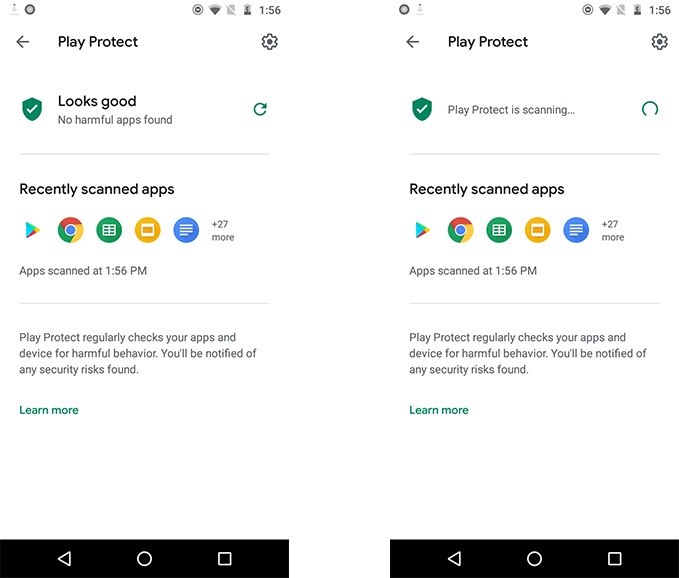Open settings gear on the scanning screen
Viewport: 679px width, 578px height.
[659, 42]
